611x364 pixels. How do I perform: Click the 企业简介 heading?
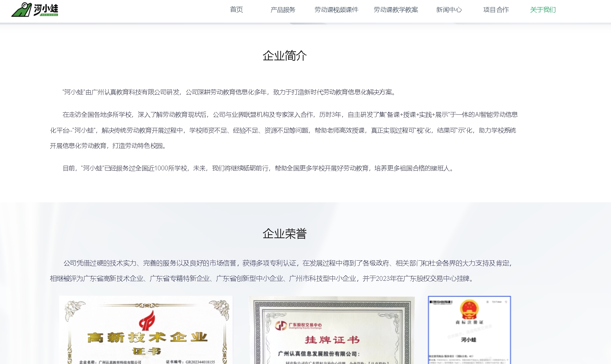coord(285,56)
